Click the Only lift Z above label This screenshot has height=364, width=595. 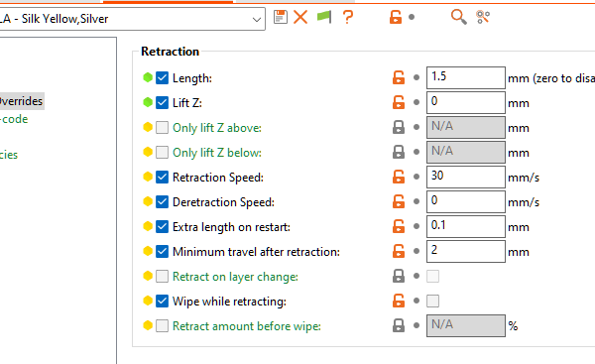pos(217,128)
